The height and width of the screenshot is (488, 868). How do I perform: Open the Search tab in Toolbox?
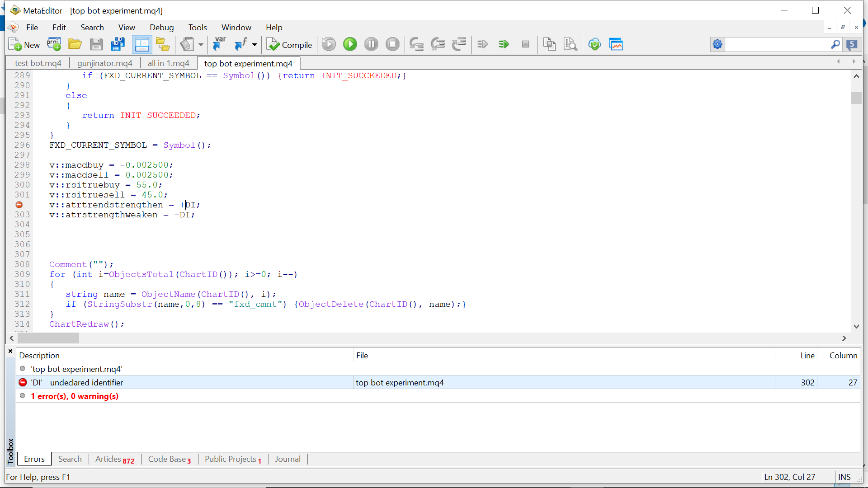(70, 459)
